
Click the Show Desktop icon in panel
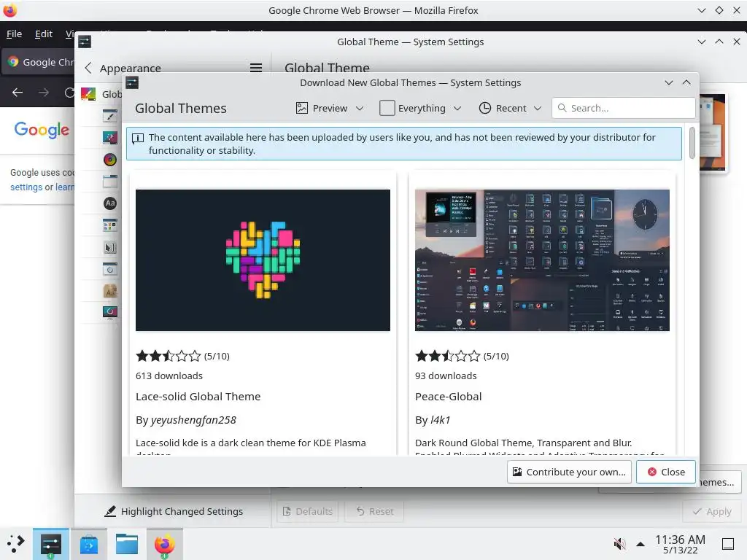728,544
